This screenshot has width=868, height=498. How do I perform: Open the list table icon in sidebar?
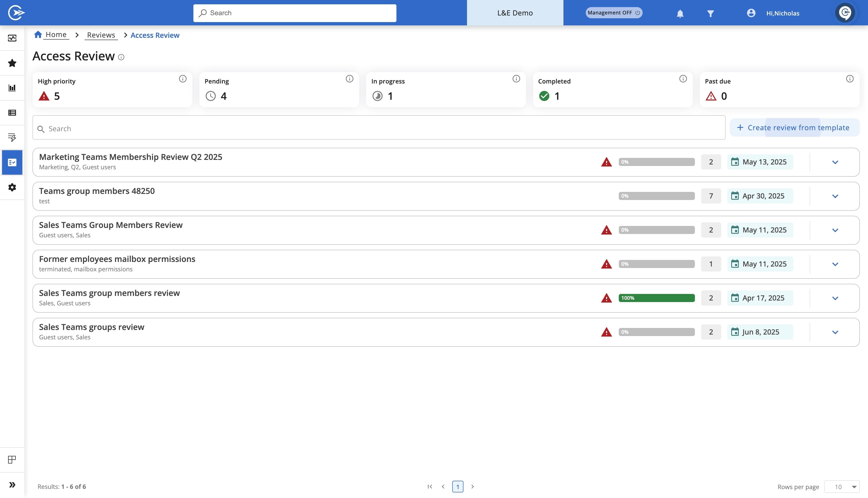(x=12, y=113)
